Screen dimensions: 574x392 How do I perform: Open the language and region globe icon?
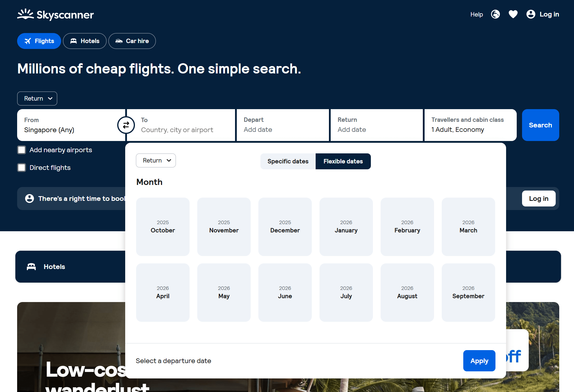tap(495, 14)
